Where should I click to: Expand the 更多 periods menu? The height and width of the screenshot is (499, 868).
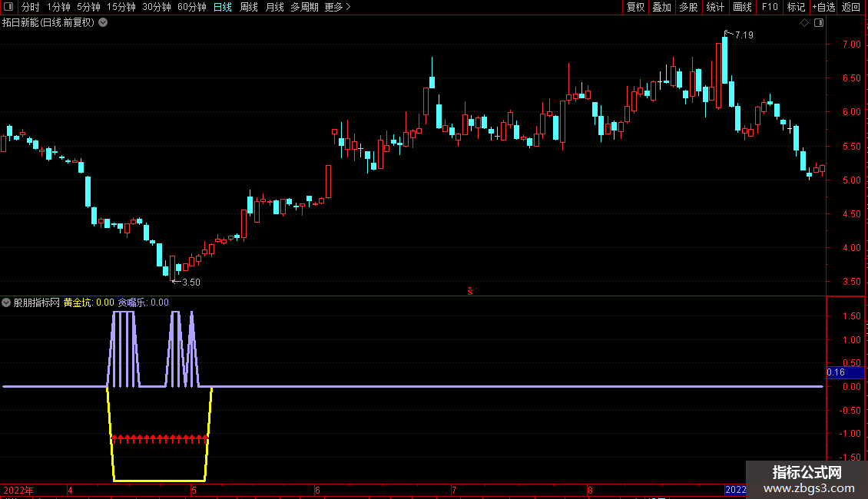(x=337, y=7)
